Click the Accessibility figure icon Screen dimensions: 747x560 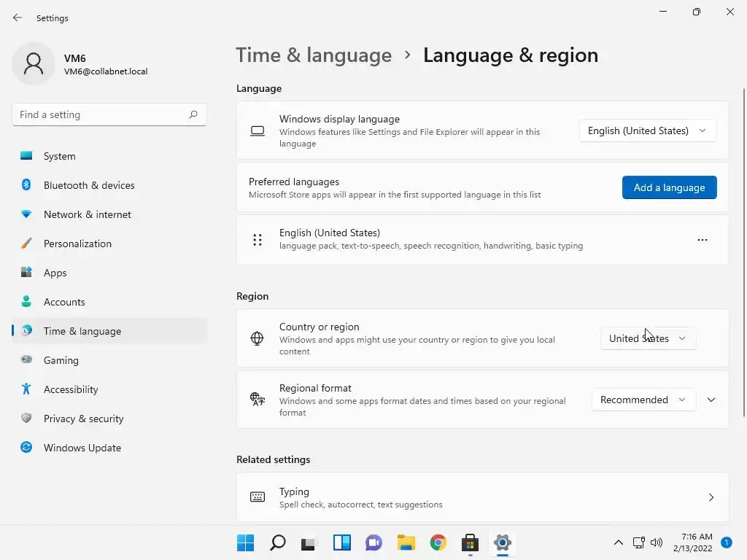(x=26, y=389)
